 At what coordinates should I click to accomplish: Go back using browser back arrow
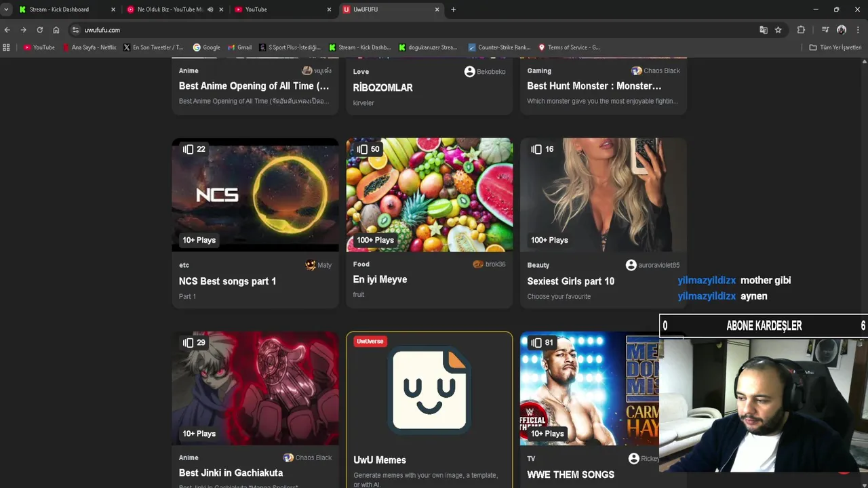[x=7, y=30]
